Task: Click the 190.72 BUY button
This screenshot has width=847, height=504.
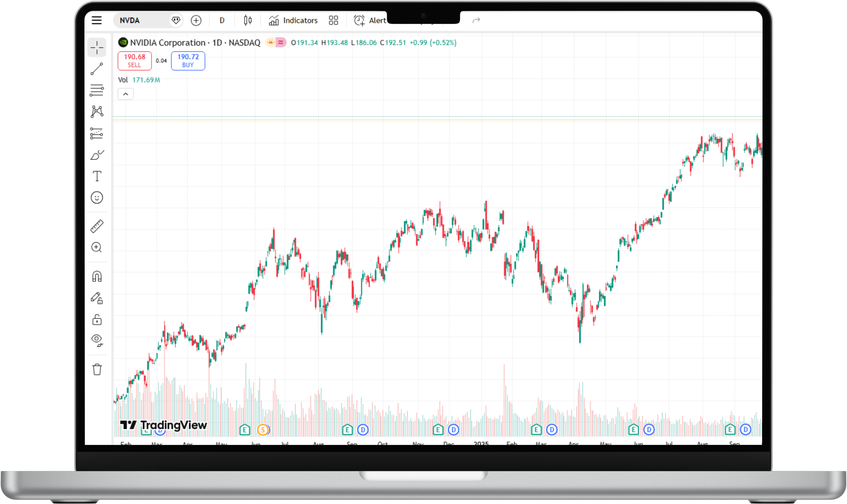Action: click(x=188, y=61)
